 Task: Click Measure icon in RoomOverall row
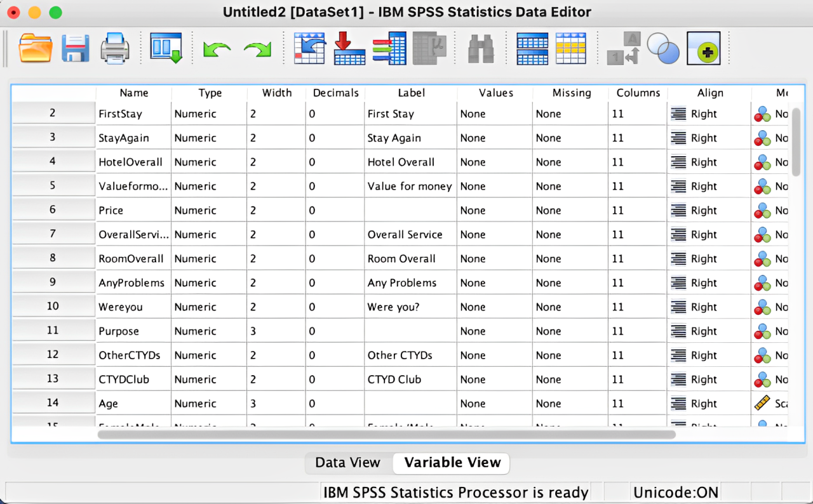762,259
